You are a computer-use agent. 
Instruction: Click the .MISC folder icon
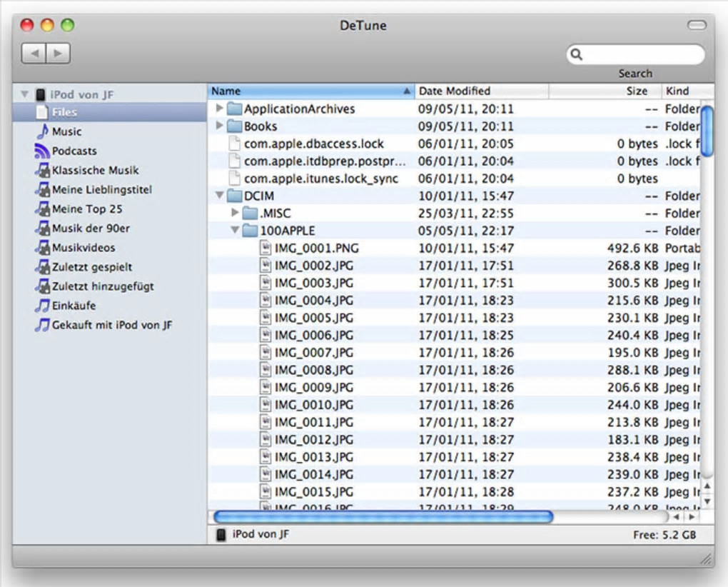(251, 213)
